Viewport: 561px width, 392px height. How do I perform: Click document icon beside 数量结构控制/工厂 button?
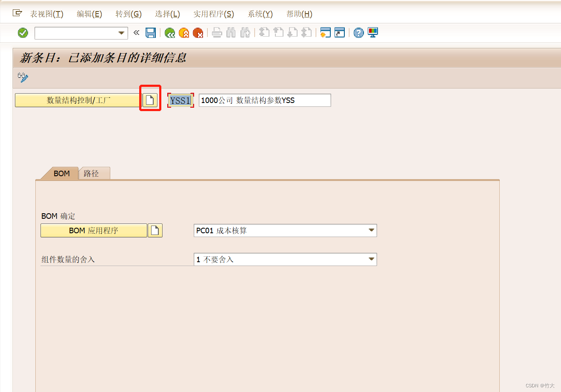click(150, 100)
